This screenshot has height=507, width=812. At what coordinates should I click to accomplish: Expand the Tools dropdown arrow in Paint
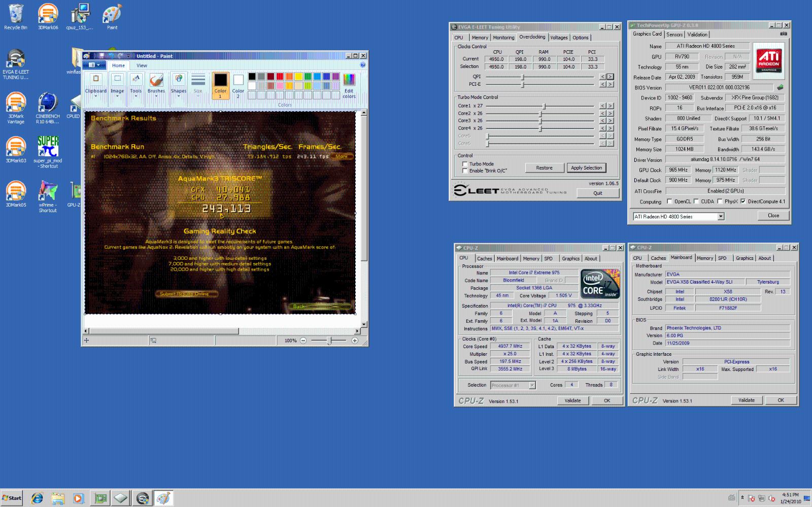pyautogui.click(x=136, y=96)
